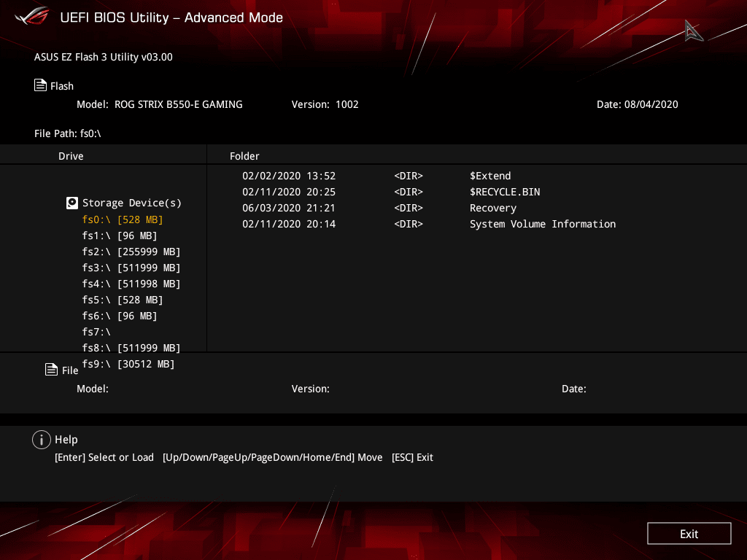
Task: Click the File section Model field
Action: tap(93, 389)
